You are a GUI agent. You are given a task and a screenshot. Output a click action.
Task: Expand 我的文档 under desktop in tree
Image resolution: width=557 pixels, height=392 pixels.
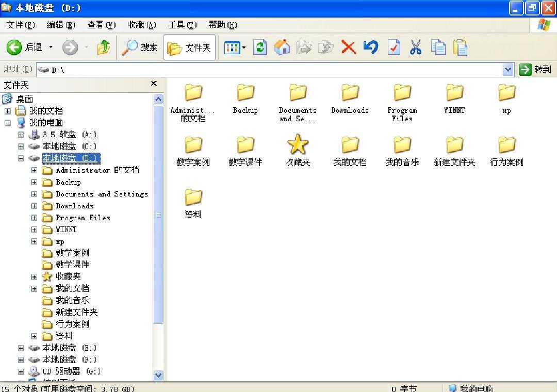click(x=8, y=111)
